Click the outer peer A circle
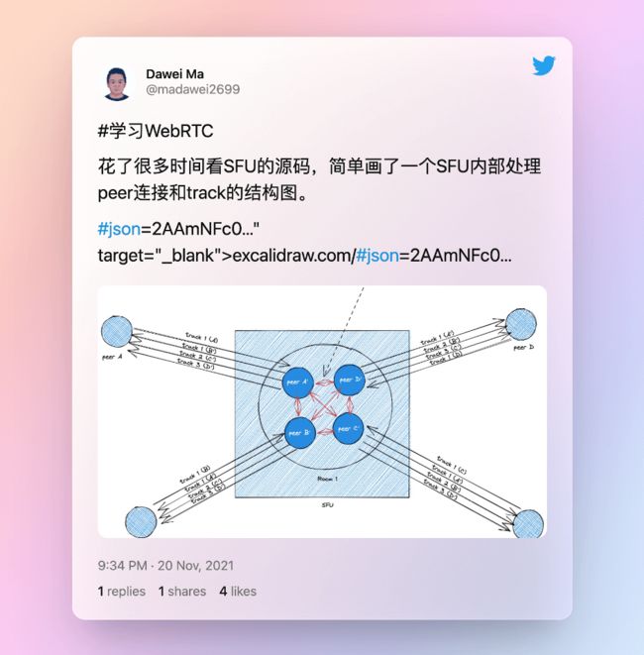The height and width of the screenshot is (655, 644). [117, 332]
